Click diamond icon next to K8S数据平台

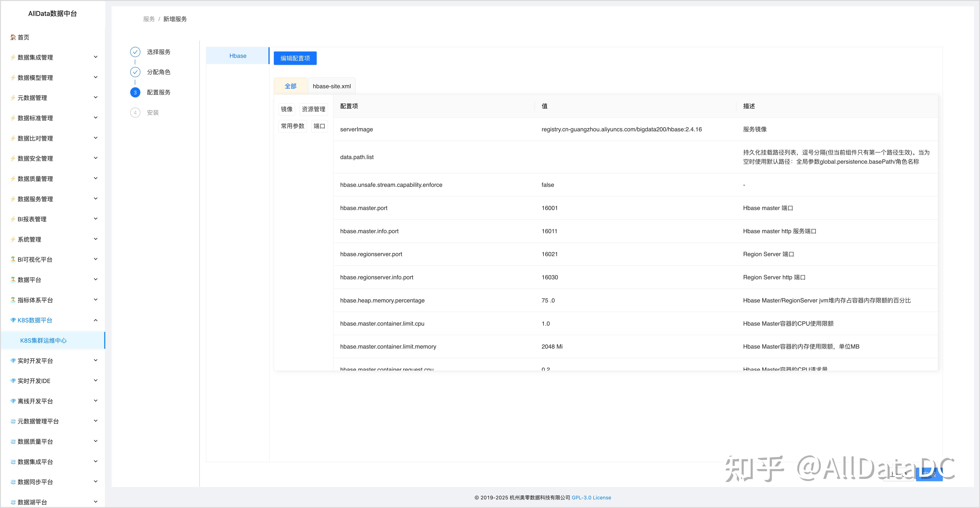[13, 320]
